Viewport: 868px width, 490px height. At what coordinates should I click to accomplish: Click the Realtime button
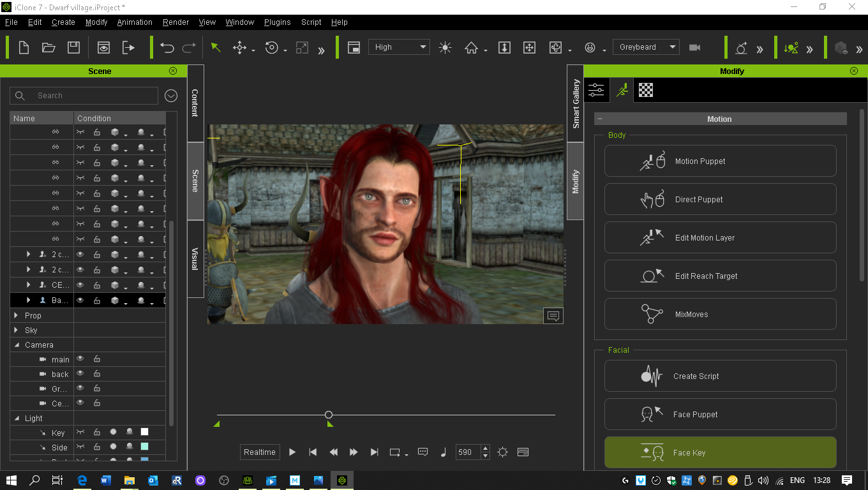coord(260,452)
